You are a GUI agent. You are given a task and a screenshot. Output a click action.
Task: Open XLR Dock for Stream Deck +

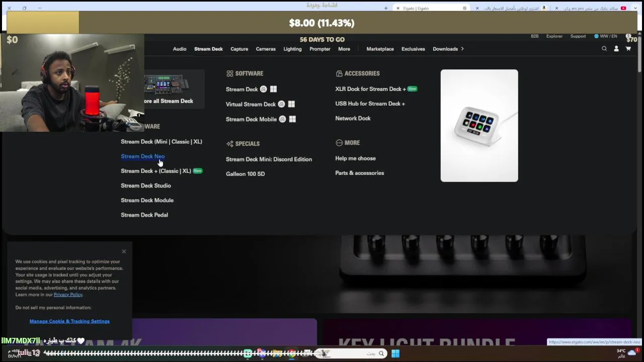[x=370, y=89]
